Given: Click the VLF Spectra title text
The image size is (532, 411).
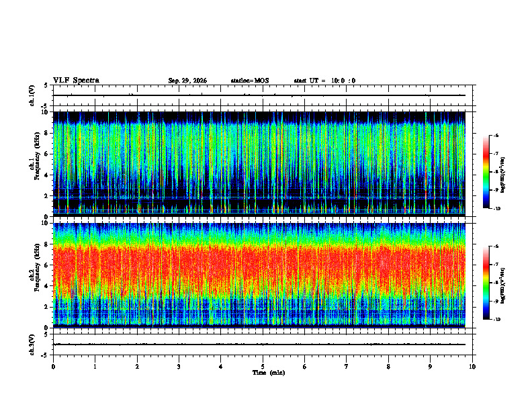Looking at the screenshot, I should coord(76,81).
